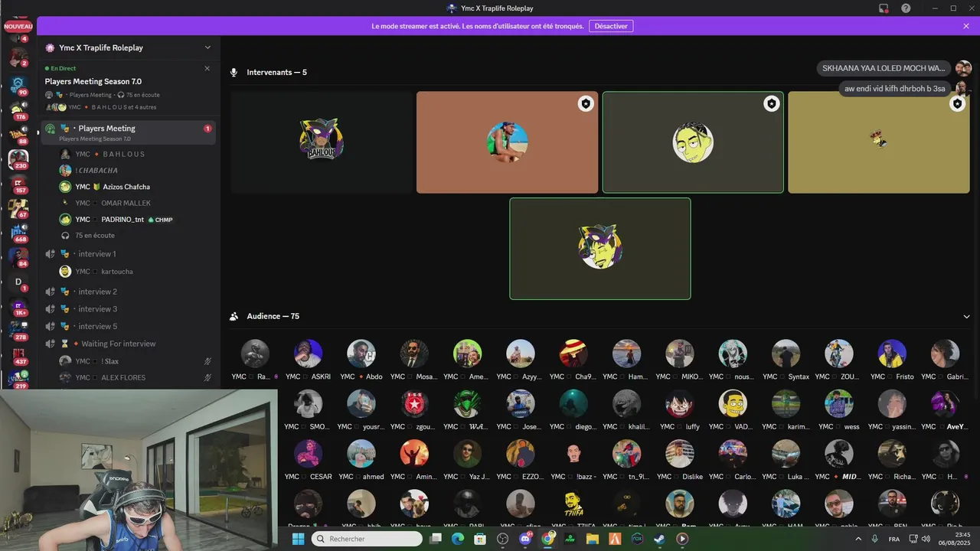980x551 pixels.
Task: Click the taskbar microphone tray icon
Action: pyautogui.click(x=875, y=539)
